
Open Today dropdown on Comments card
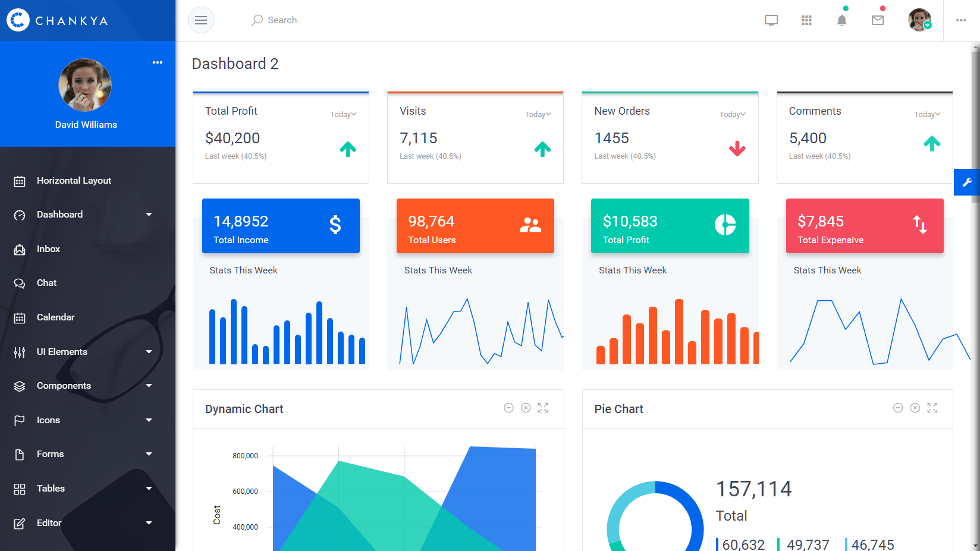coord(927,114)
